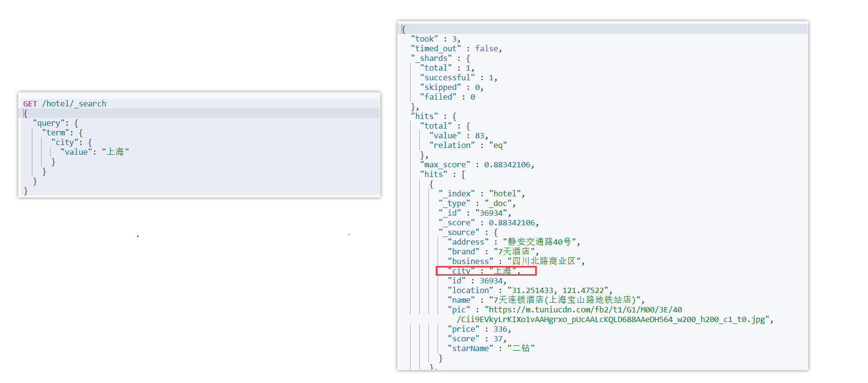Click the "relation" : "eq" line

tap(468, 145)
